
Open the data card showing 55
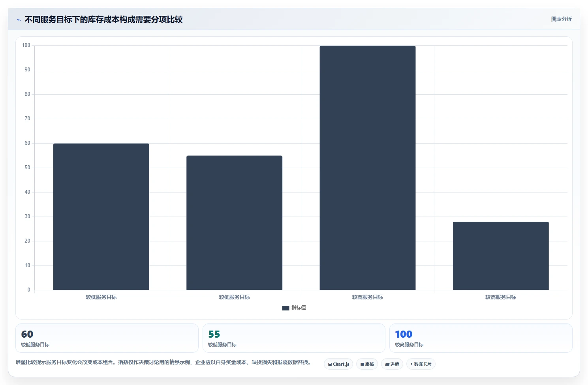click(x=294, y=338)
